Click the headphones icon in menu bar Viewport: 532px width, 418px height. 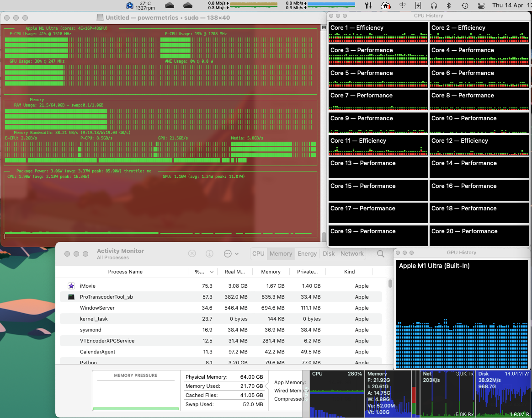coord(434,5)
